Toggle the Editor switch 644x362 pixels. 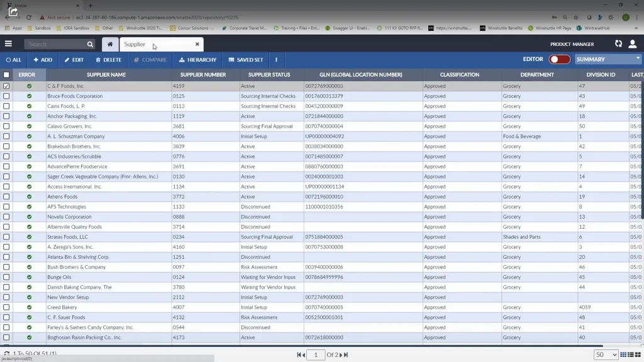tap(559, 60)
